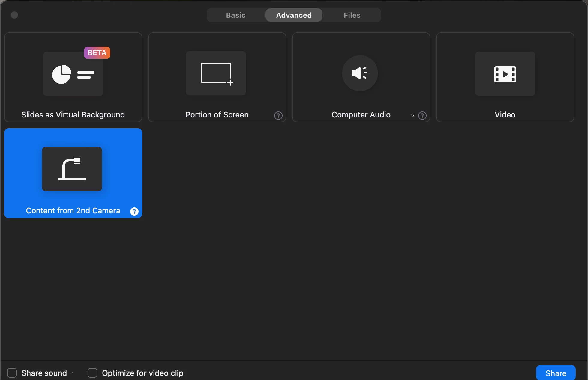The image size is (588, 380).
Task: Open help for Content from 2nd Camera
Action: point(134,212)
